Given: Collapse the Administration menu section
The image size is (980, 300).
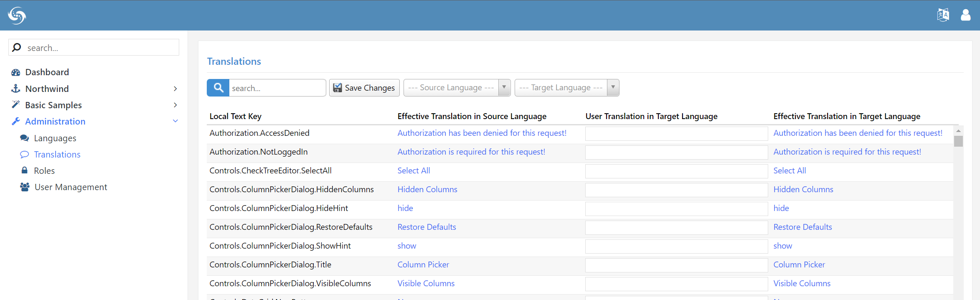Looking at the screenshot, I should coord(175,121).
